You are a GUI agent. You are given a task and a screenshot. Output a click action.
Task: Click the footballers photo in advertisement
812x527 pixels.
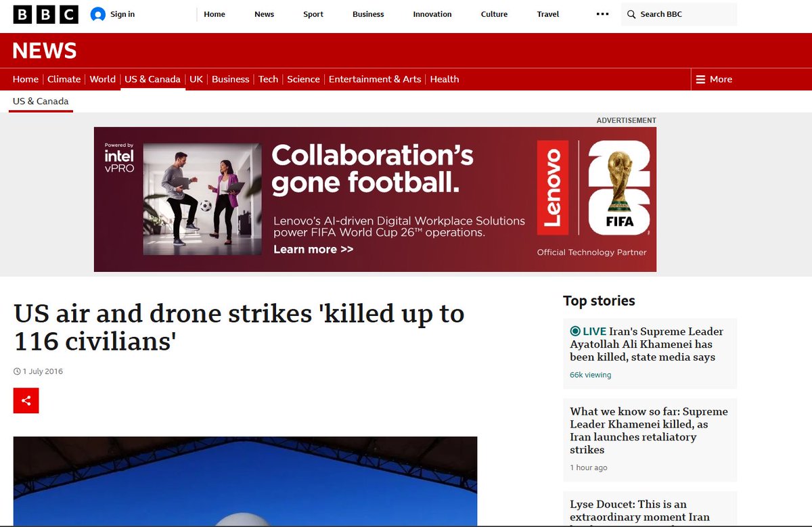pyautogui.click(x=202, y=199)
